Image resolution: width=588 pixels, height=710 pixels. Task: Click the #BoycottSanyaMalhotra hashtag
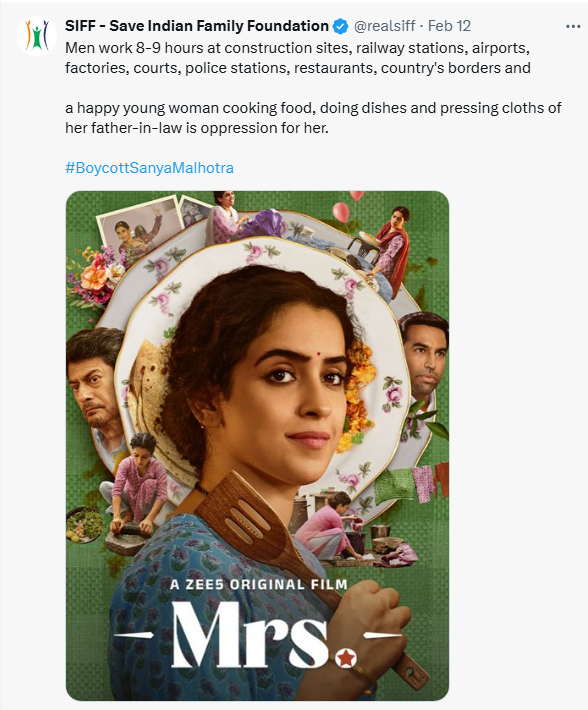(x=149, y=168)
